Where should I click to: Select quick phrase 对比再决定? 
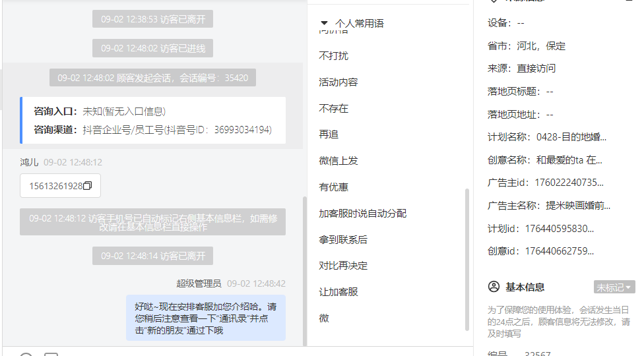point(343,266)
